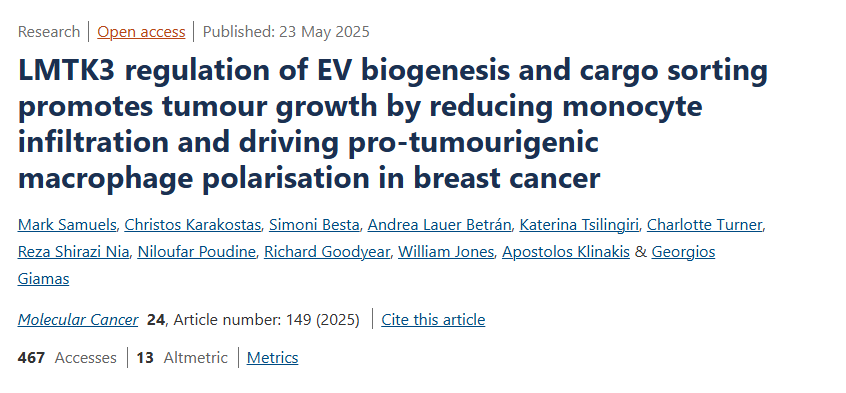
Task: Click Cite this article
Action: point(433,320)
